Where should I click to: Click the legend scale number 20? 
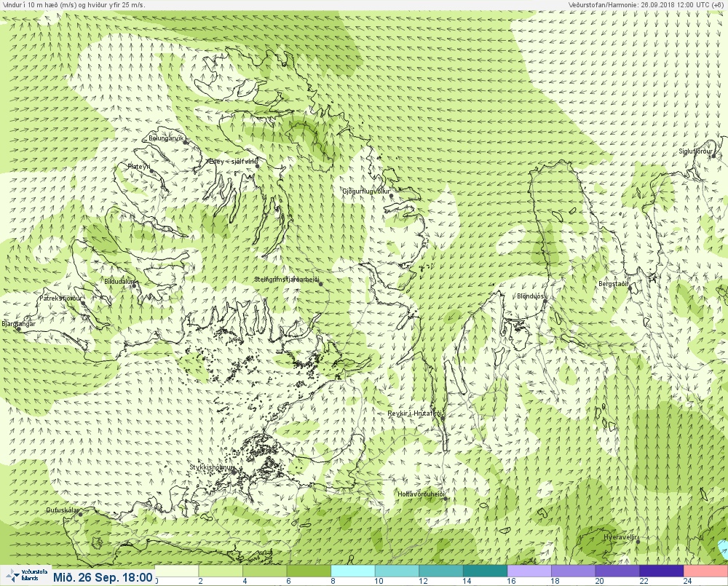pos(599,581)
